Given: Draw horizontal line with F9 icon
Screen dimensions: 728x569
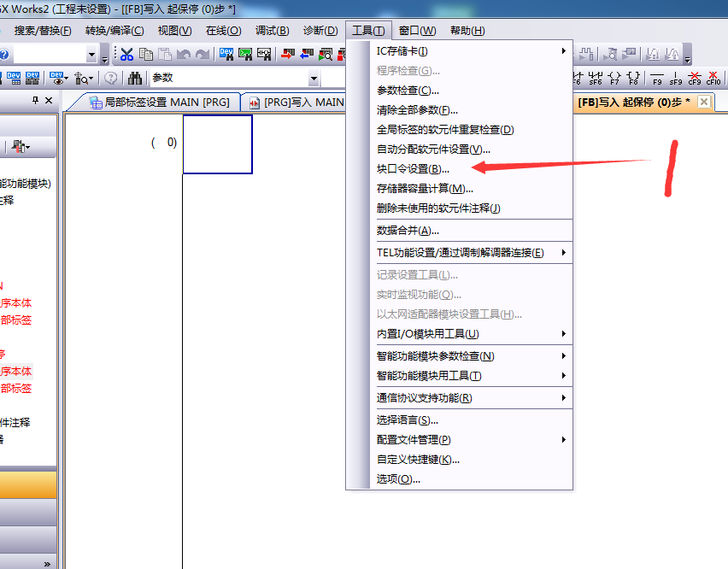Looking at the screenshot, I should pyautogui.click(x=657, y=79).
